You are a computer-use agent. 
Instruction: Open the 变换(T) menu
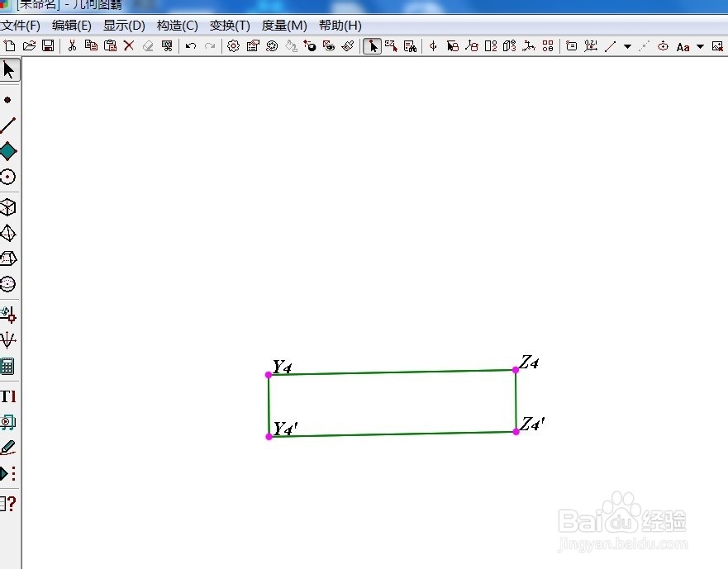230,26
